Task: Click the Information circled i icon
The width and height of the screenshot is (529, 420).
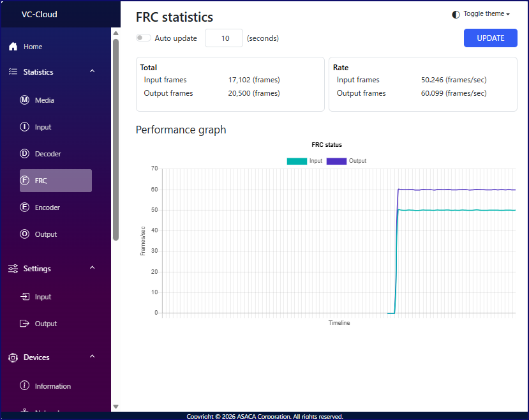Action: pos(25,386)
